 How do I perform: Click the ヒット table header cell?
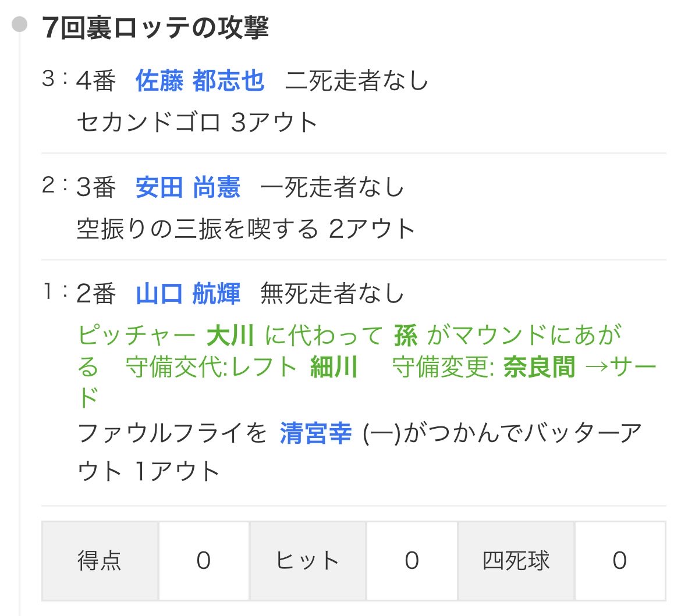tap(307, 560)
